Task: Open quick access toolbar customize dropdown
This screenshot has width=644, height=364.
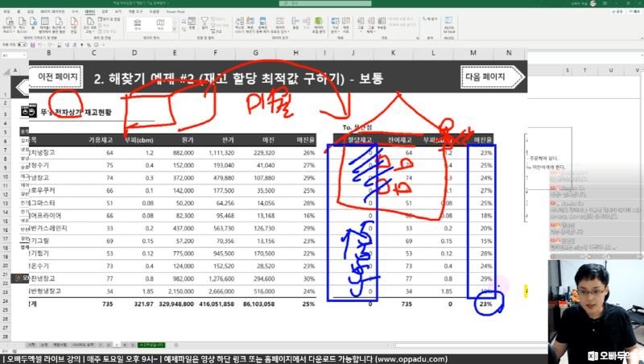Action: coord(103,45)
